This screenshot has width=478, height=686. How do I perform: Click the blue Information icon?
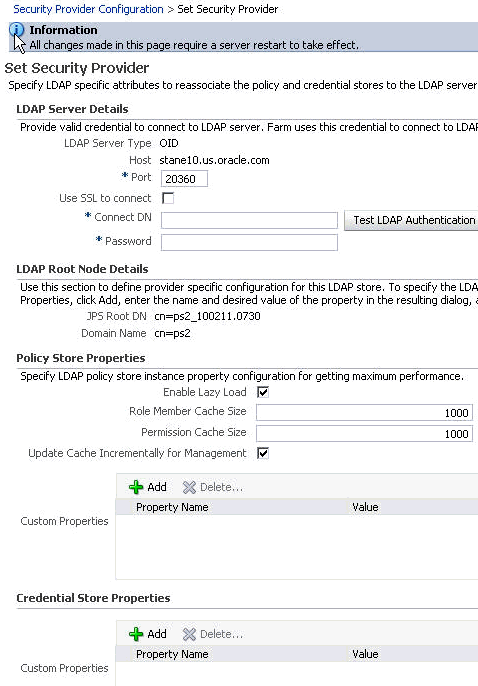pyautogui.click(x=17, y=30)
